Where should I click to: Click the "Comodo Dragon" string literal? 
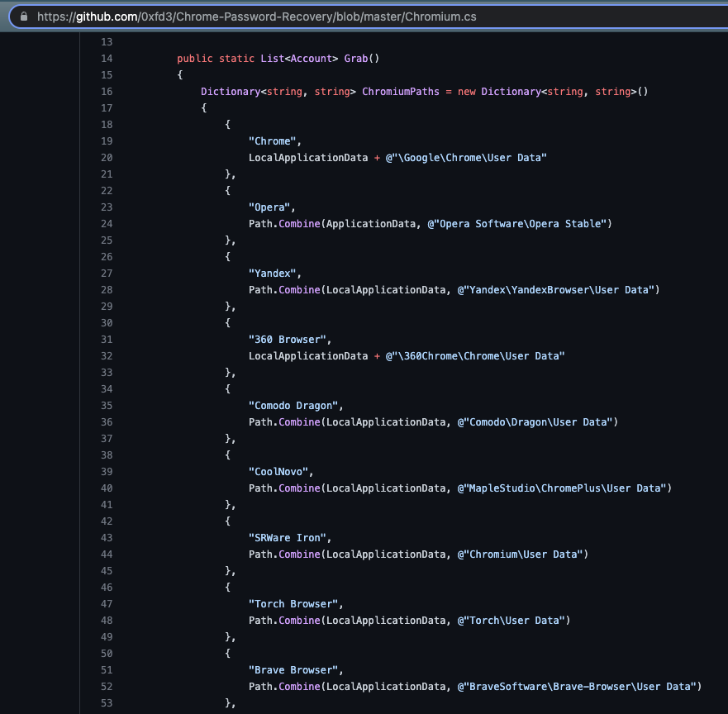pyautogui.click(x=293, y=406)
